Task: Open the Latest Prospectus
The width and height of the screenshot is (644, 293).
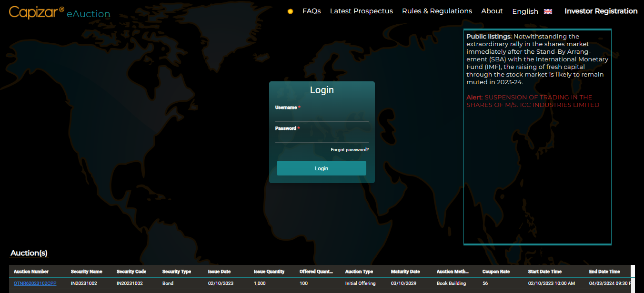Action: pyautogui.click(x=361, y=10)
